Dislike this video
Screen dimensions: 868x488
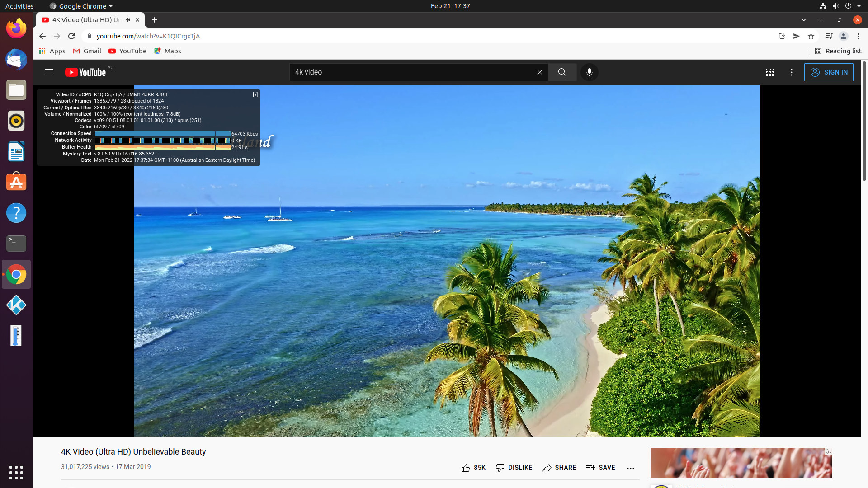click(514, 468)
